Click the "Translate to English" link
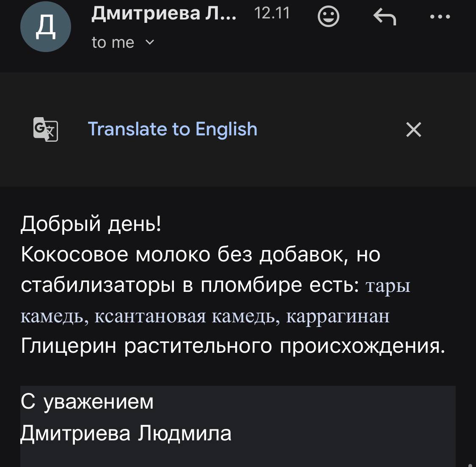Screen dimensions: 476x467 172,129
